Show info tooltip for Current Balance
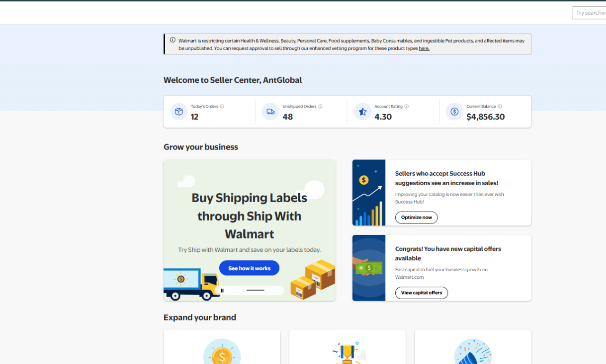 coord(500,107)
